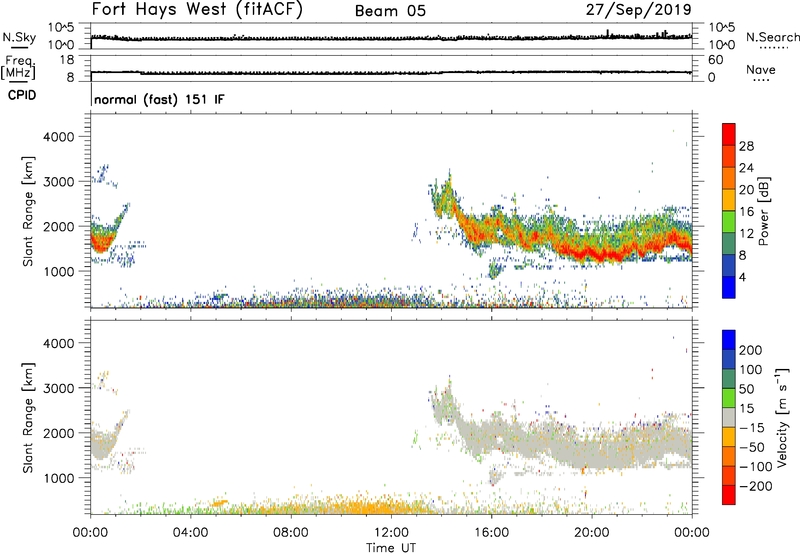Select the "12:00" time tick label
The image size is (800, 554).
click(391, 533)
